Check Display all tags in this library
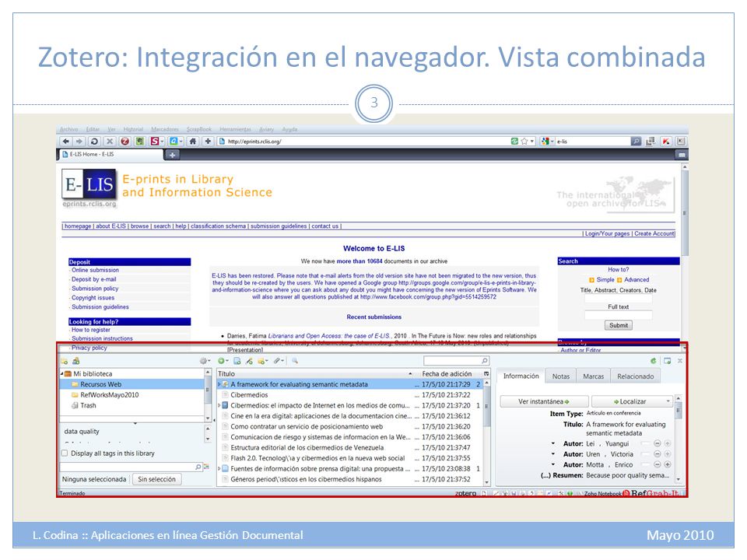The width and height of the screenshot is (747, 560). (65, 453)
